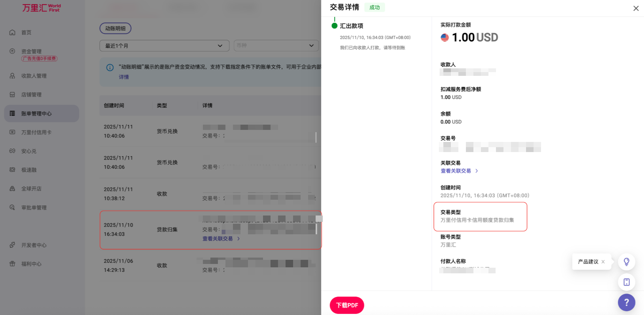Select the 动账明细 tab
This screenshot has height=315, width=644.
115,29
